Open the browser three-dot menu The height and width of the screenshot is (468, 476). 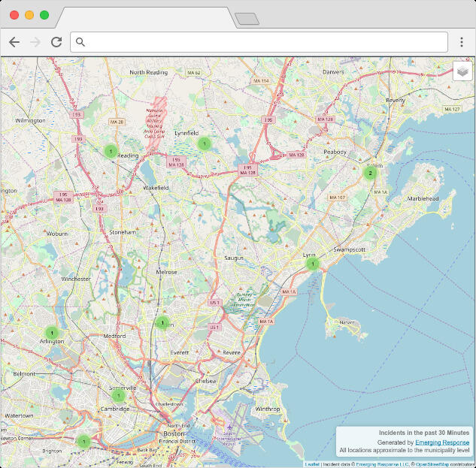point(460,42)
